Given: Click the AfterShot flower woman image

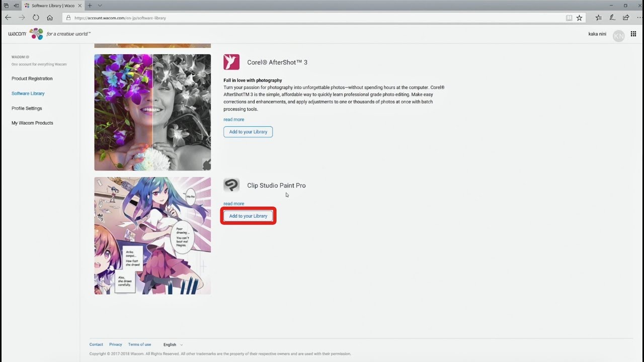Looking at the screenshot, I should 152,112.
